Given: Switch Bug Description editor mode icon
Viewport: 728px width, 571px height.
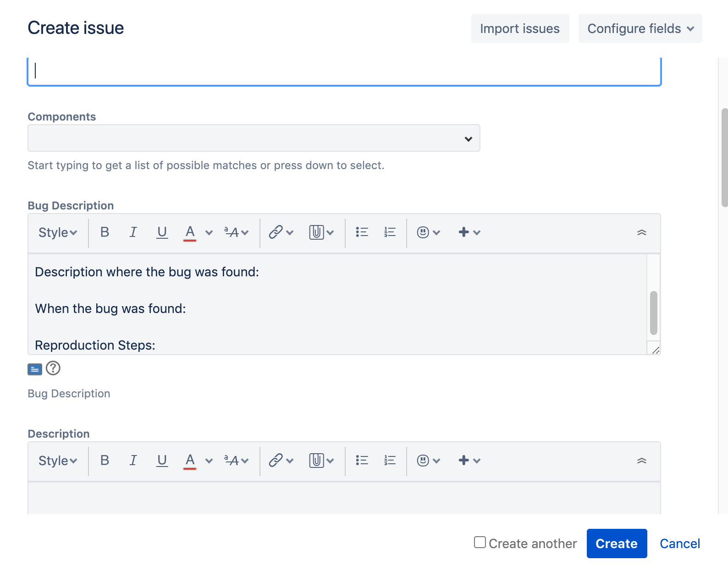Looking at the screenshot, I should pos(35,369).
